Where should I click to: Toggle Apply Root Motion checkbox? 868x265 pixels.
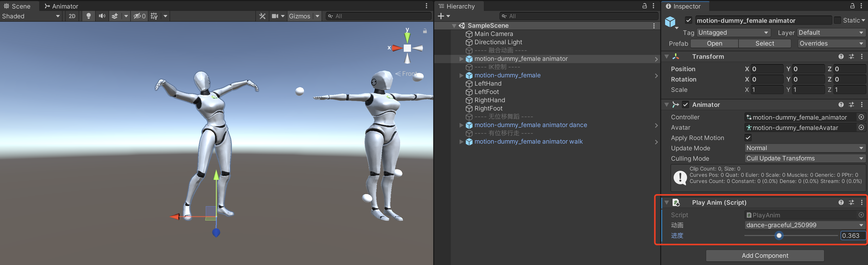pos(748,138)
